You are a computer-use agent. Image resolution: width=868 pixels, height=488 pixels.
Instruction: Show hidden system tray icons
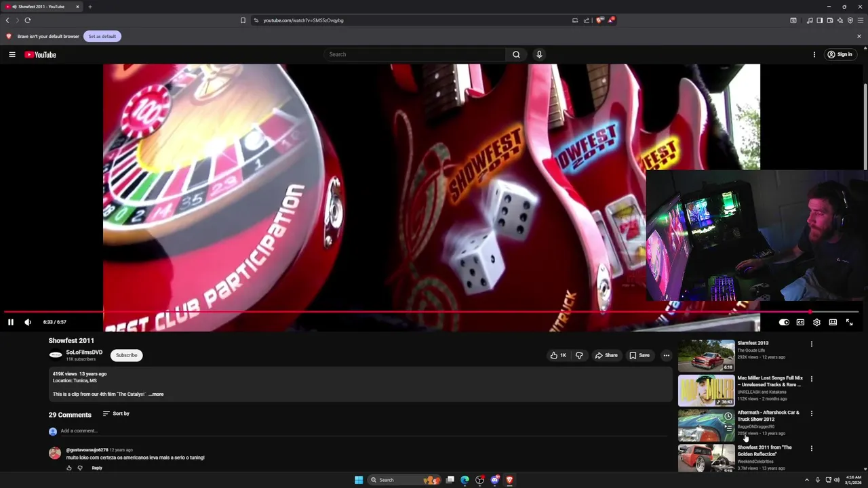point(807,480)
